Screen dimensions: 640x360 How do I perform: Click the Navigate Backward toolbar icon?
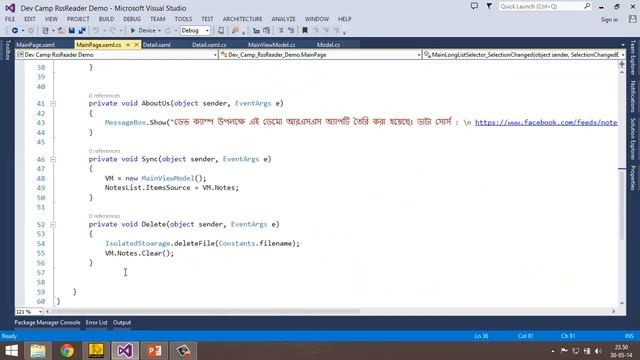coord(15,31)
